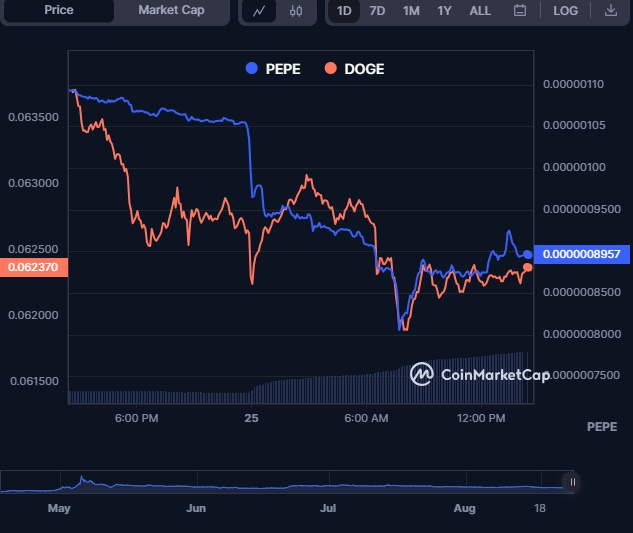Click the 0.062500 left axis value
The width and height of the screenshot is (633, 533).
click(x=34, y=249)
